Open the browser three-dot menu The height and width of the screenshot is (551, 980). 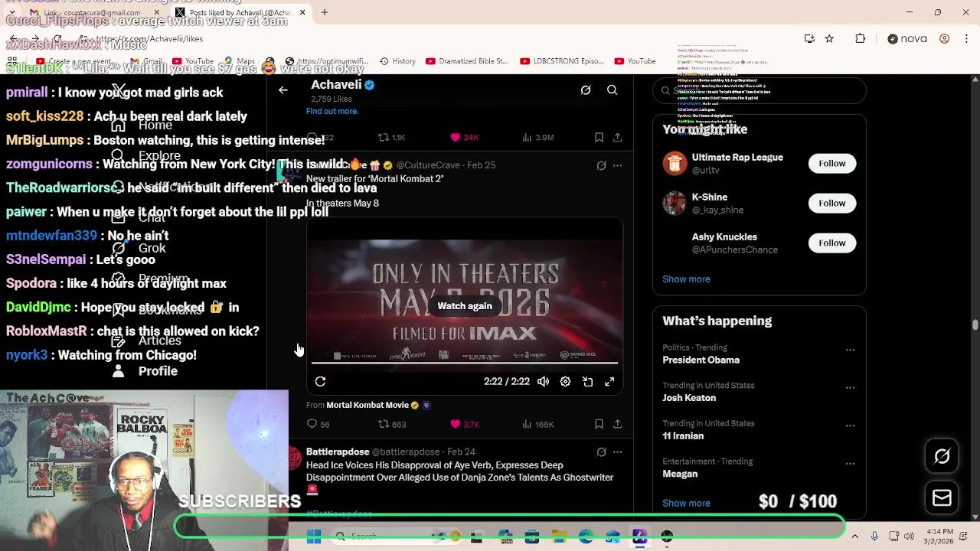pos(966,38)
